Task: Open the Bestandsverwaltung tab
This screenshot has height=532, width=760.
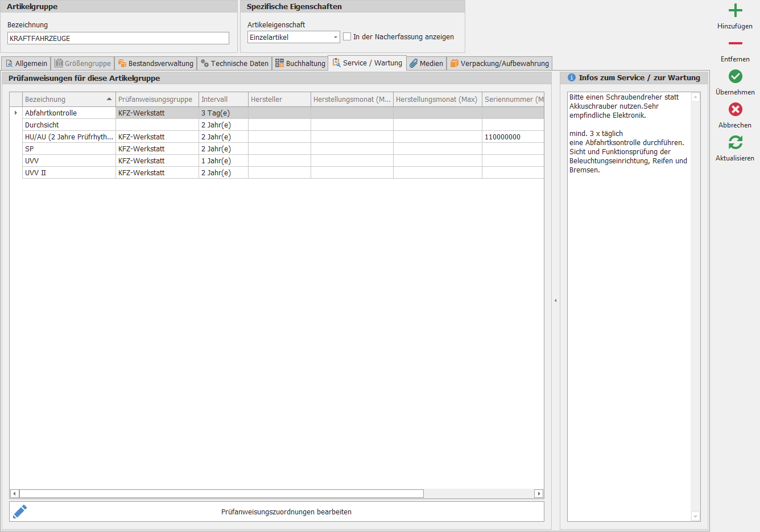Action: (x=155, y=63)
